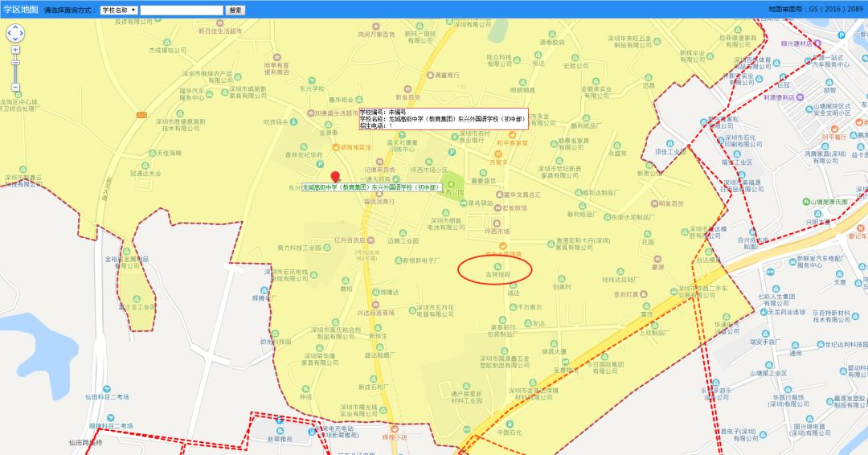Image resolution: width=868 pixels, height=455 pixels.
Task: Click the 顶佳工业园 map label
Action: pos(670,152)
